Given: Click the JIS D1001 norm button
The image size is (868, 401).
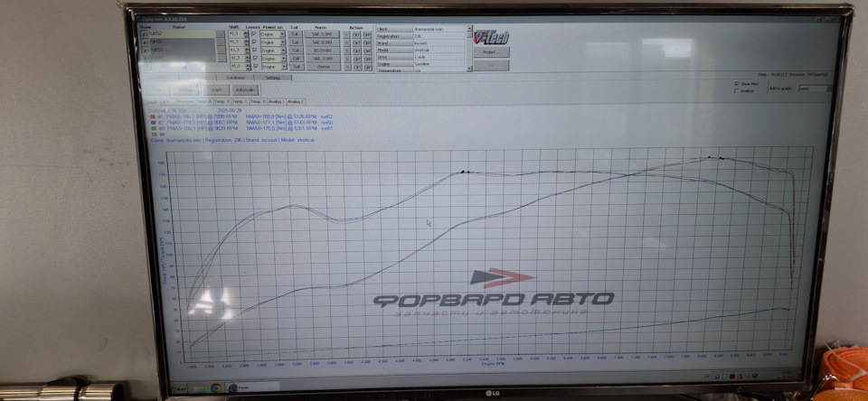Looking at the screenshot, I should [322, 51].
